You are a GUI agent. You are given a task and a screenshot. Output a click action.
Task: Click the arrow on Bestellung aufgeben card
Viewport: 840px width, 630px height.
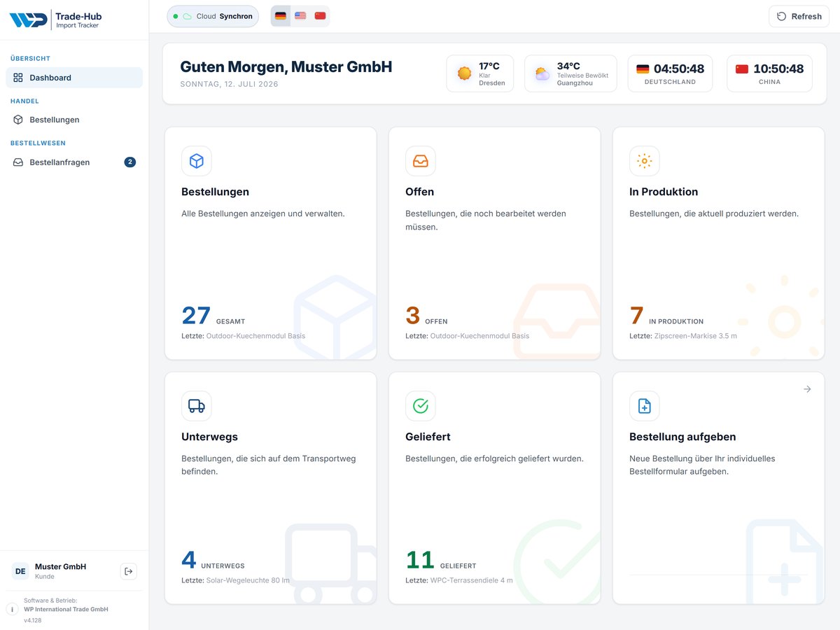(807, 389)
